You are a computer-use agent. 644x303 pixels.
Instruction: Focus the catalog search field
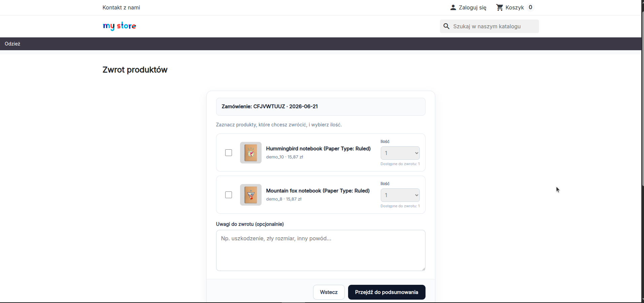tap(489, 26)
